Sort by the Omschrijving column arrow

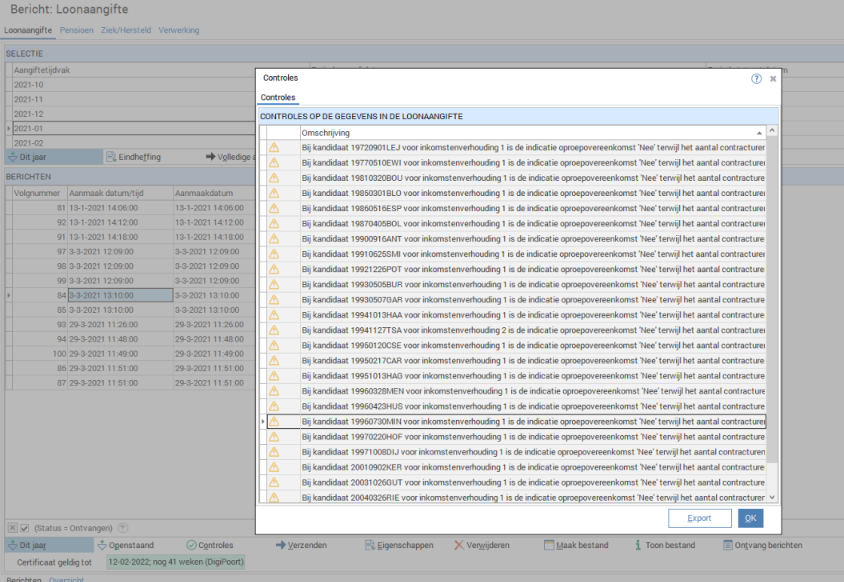tap(759, 132)
